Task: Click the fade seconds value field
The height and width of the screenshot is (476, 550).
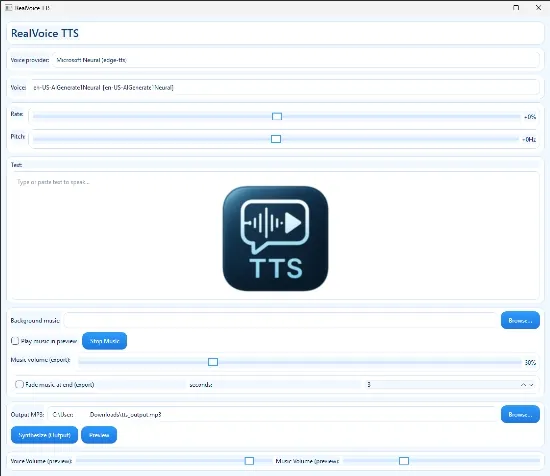Action: point(442,384)
